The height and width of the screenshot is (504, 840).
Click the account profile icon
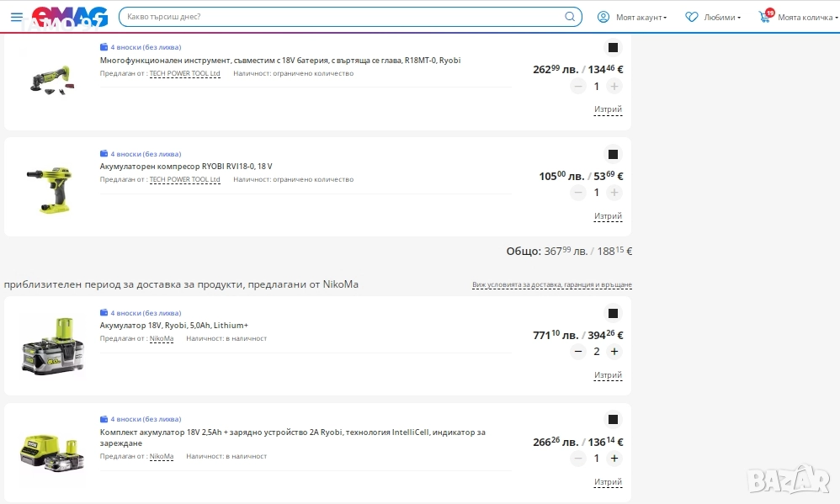click(603, 17)
